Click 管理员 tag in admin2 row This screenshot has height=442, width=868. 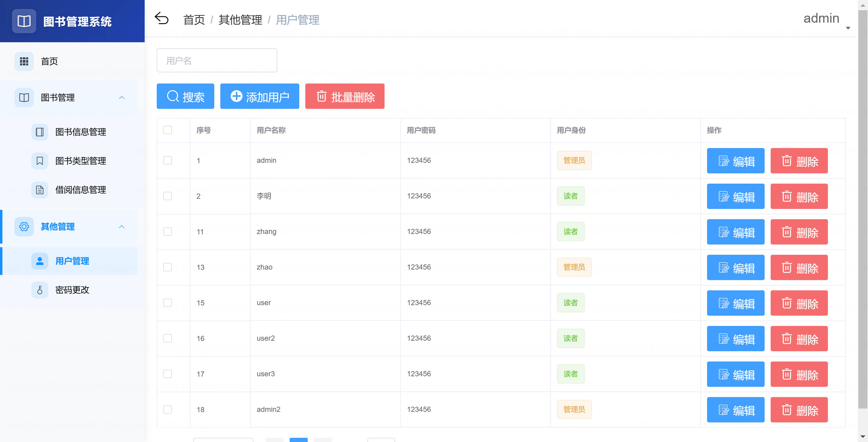[574, 410]
